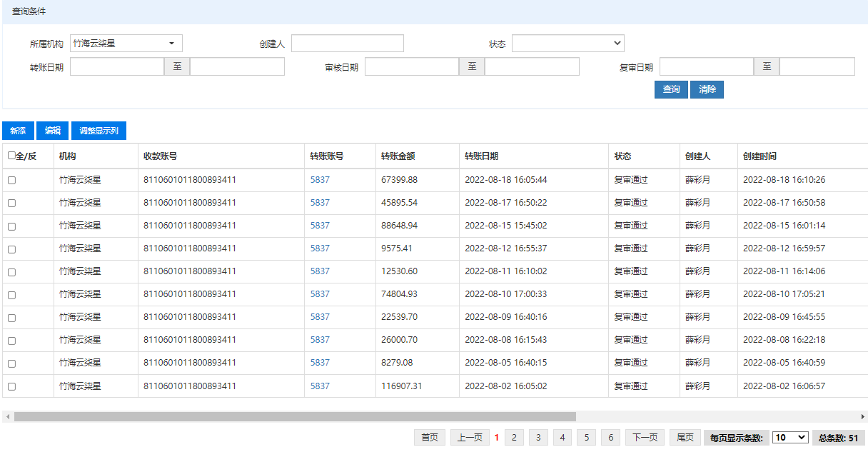
Task: Click the 清除 clear button
Action: (707, 89)
